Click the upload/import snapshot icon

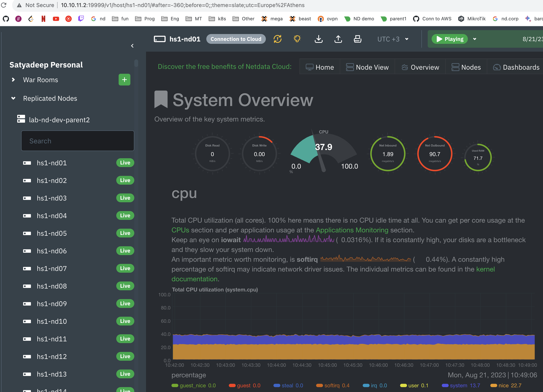click(338, 39)
